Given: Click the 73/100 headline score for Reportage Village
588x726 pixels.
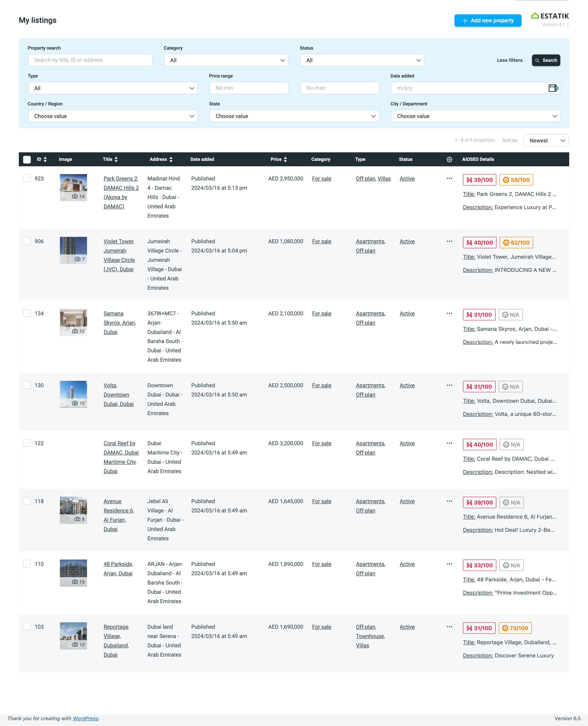Looking at the screenshot, I should [515, 628].
